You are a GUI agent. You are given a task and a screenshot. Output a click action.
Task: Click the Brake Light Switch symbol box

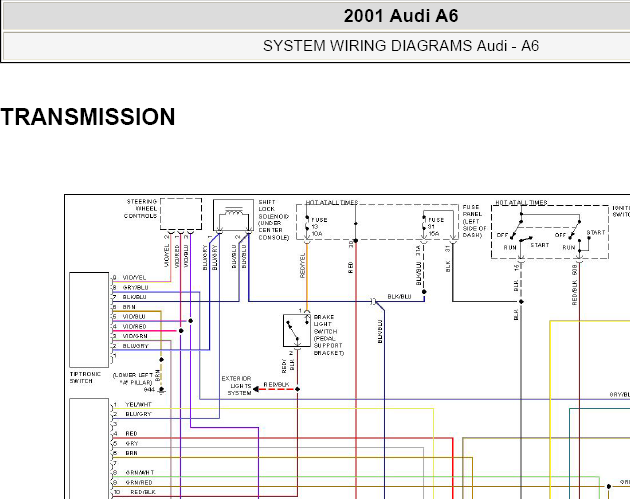297,331
